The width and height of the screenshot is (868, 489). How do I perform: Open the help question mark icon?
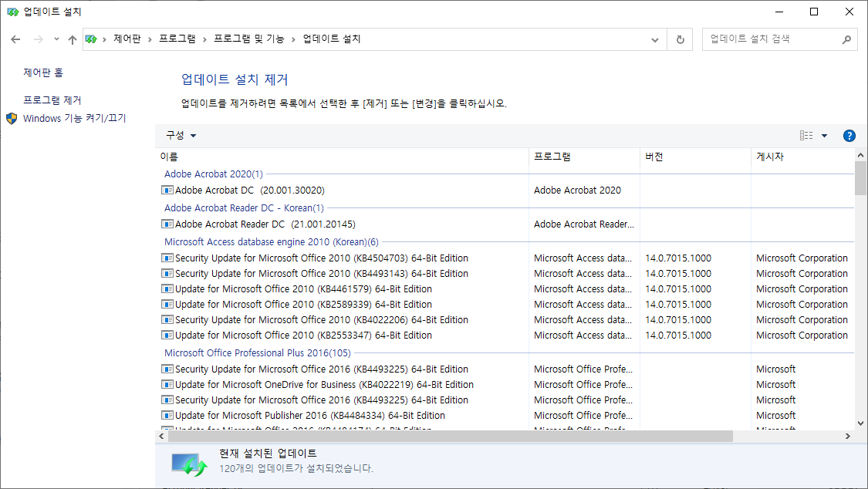(849, 136)
